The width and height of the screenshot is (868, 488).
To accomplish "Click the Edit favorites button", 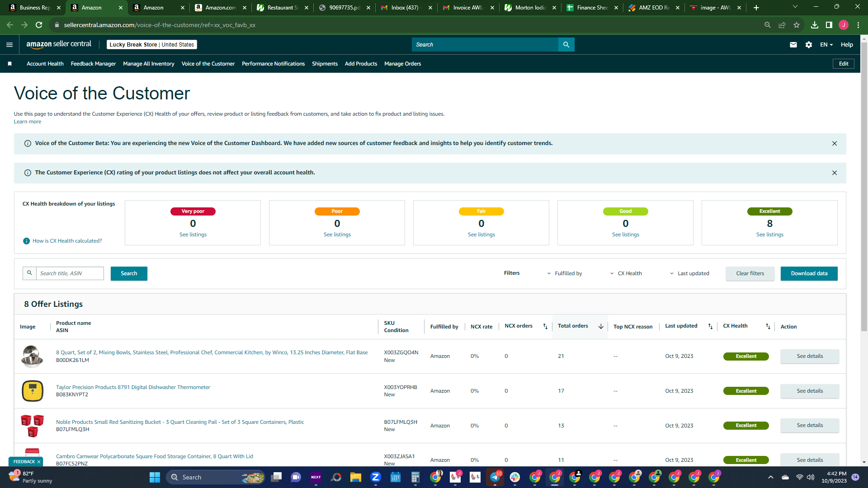I will pyautogui.click(x=844, y=64).
